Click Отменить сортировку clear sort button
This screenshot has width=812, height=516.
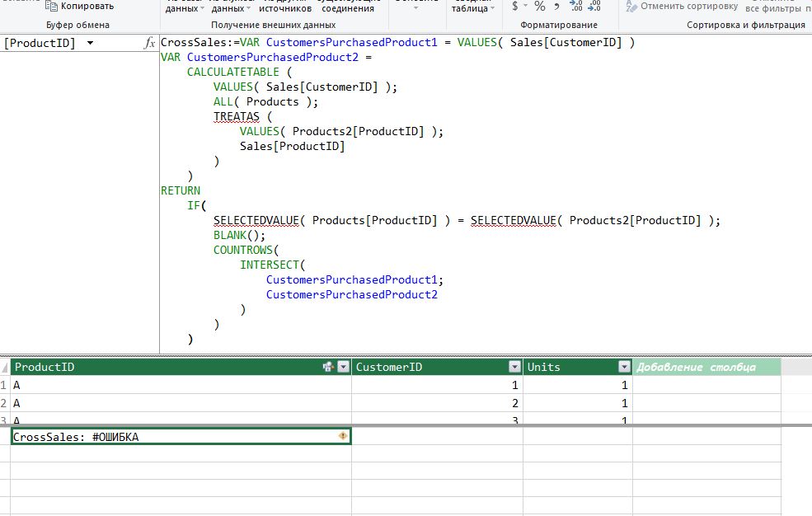click(x=682, y=7)
